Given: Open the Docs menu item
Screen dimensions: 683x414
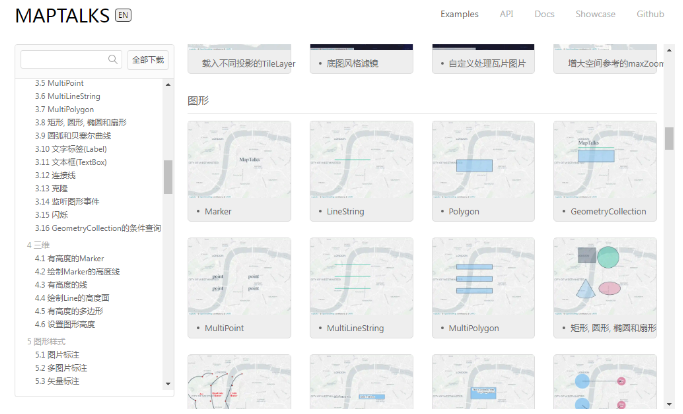Looking at the screenshot, I should [x=544, y=14].
